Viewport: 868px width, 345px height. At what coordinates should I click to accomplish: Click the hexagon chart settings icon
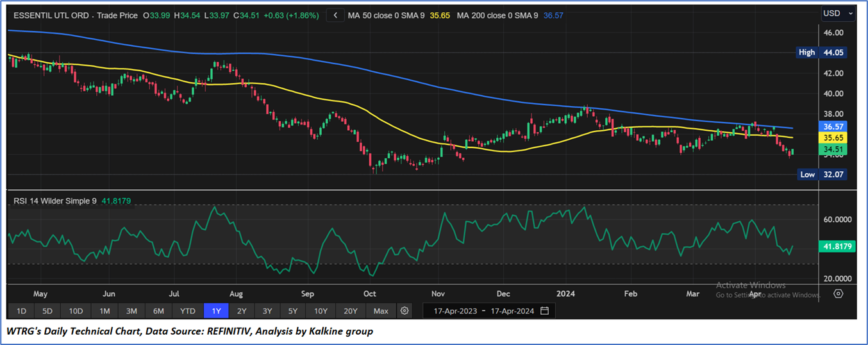pos(839,294)
